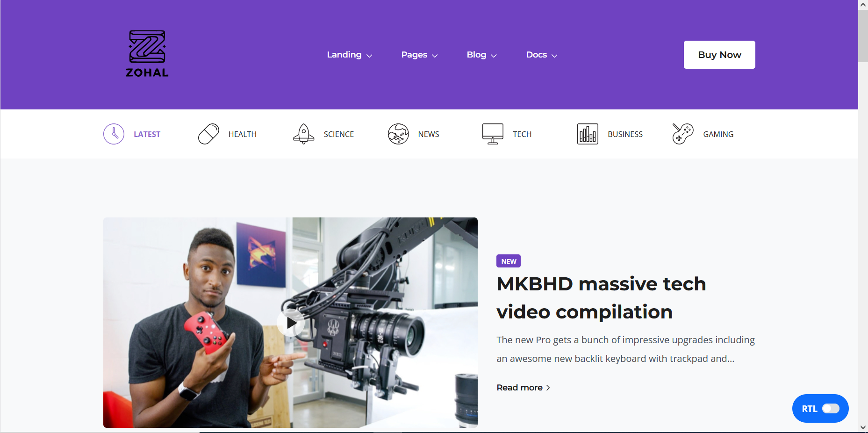
Task: Play the MKBHD video
Action: 291,323
